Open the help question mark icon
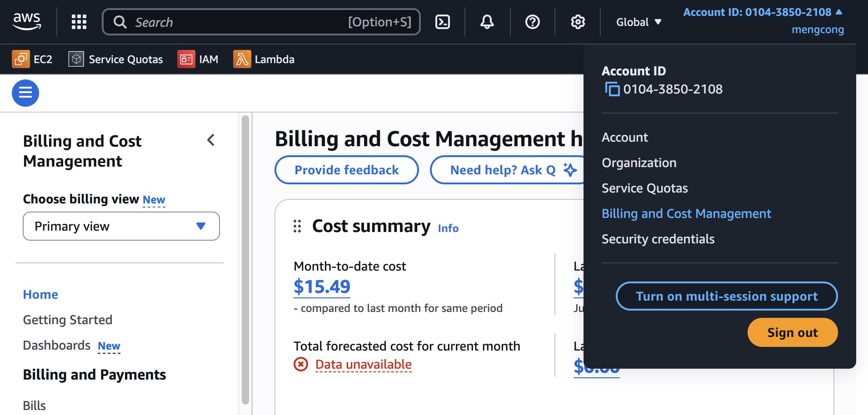This screenshot has height=415, width=868. click(x=532, y=22)
